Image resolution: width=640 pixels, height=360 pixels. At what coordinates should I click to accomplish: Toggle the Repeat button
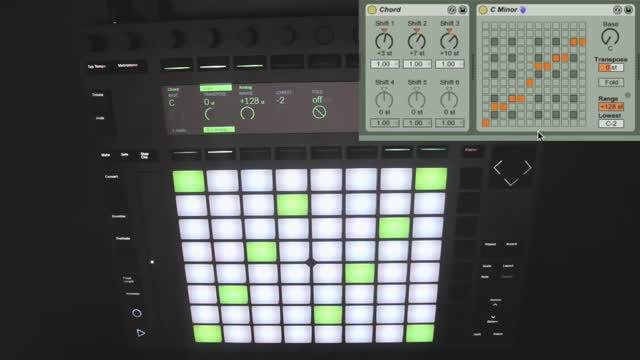coord(490,244)
